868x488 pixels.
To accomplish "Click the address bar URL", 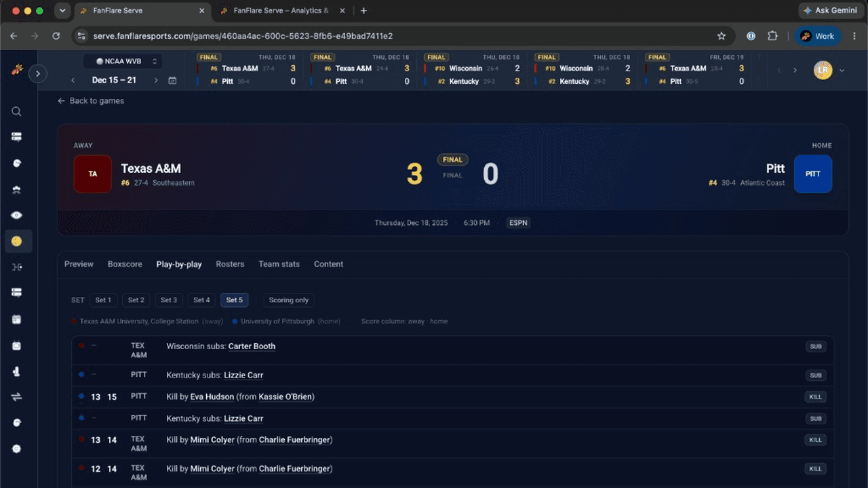I will (x=243, y=36).
